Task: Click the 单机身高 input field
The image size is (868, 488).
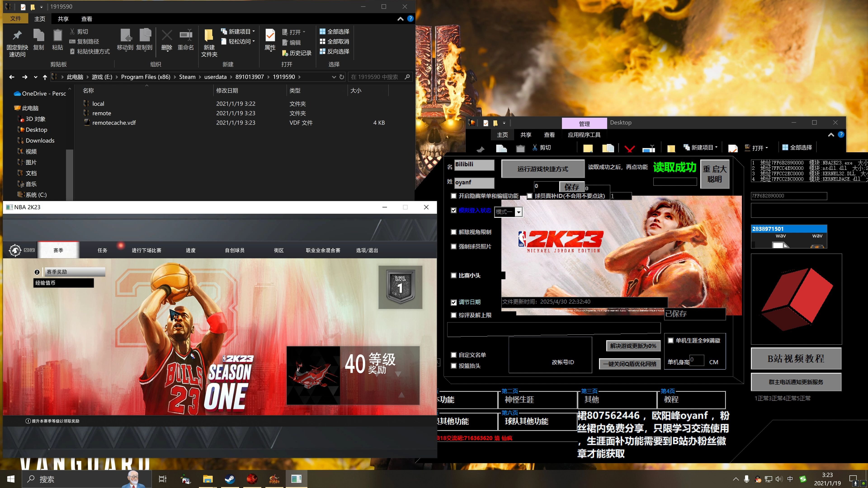Action: [x=696, y=360]
